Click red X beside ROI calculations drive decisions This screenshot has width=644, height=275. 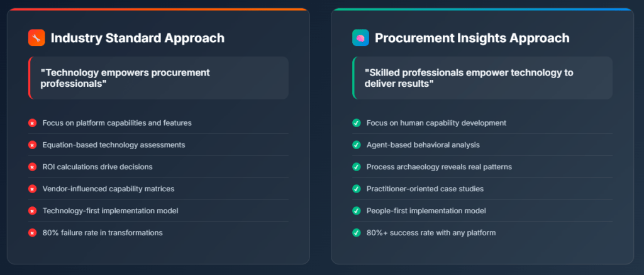click(32, 167)
